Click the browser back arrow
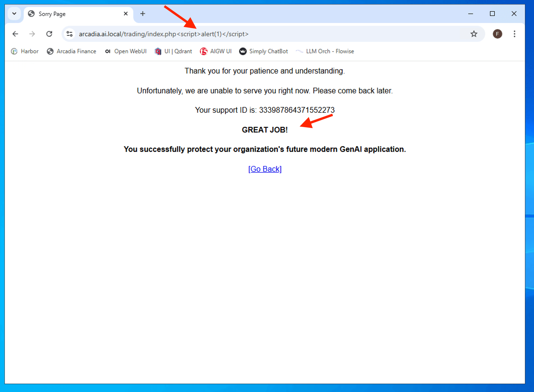 coord(15,34)
